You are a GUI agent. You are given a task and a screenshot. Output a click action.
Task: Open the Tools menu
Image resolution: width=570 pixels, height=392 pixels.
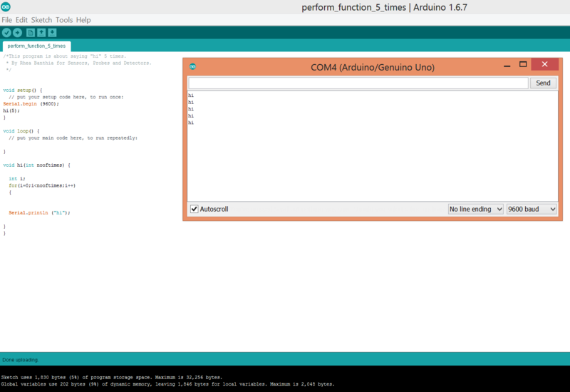point(64,20)
